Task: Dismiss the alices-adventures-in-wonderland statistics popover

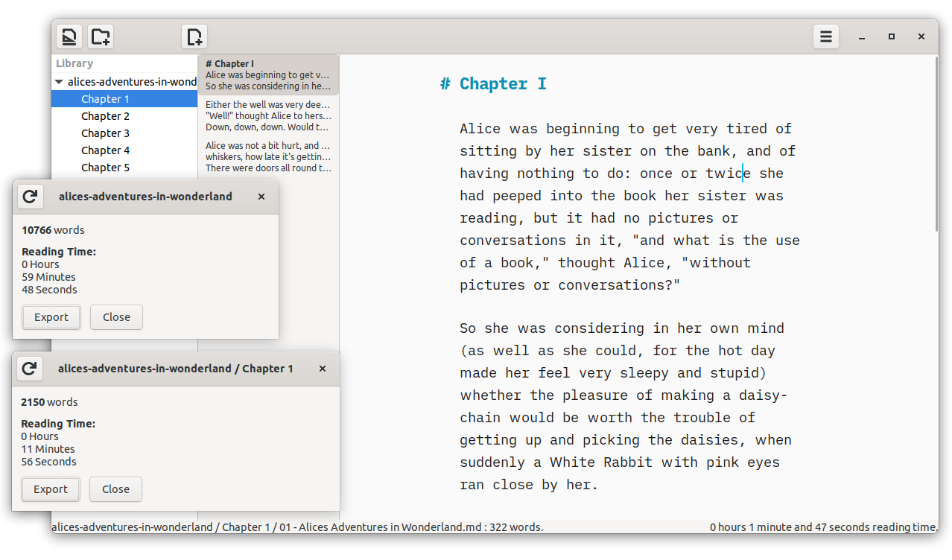Action: (x=261, y=197)
